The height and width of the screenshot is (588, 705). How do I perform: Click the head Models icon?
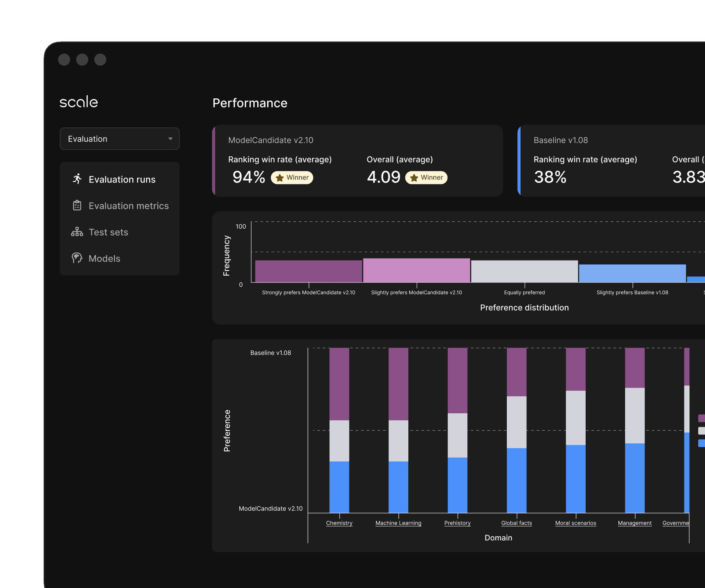(77, 258)
